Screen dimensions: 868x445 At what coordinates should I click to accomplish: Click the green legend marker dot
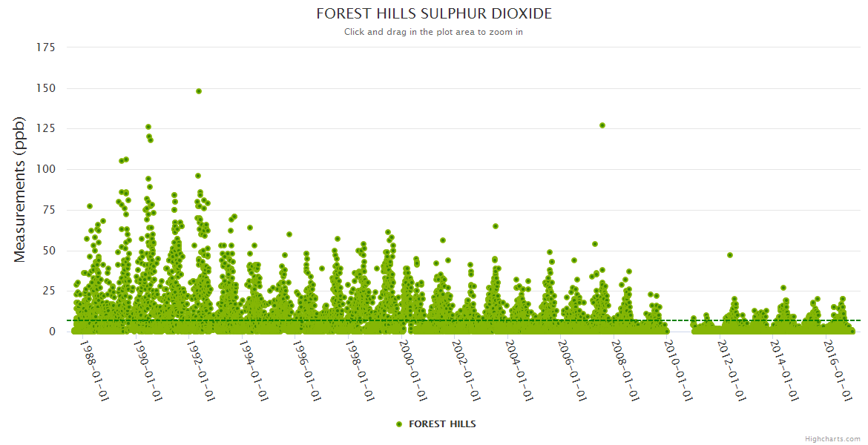[399, 424]
